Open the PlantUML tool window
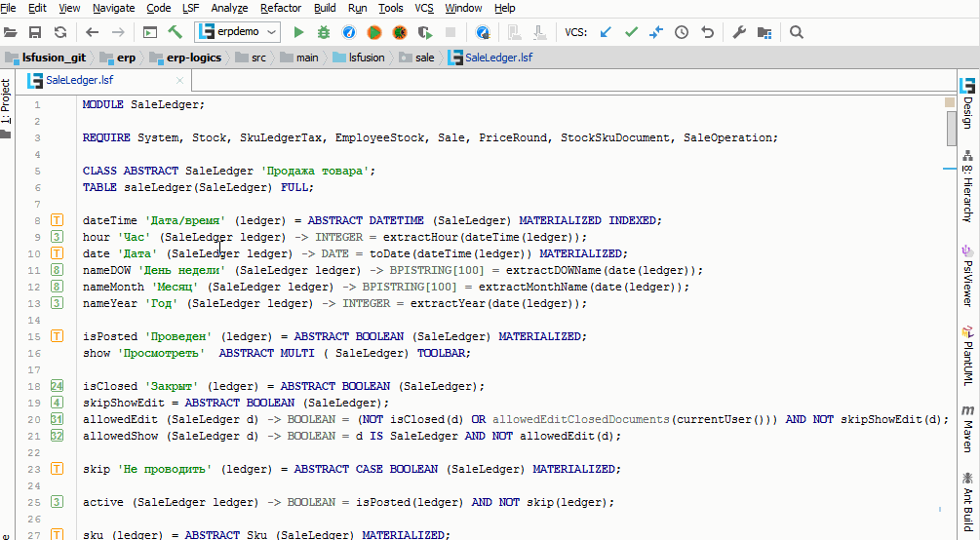980x540 pixels. (967, 355)
